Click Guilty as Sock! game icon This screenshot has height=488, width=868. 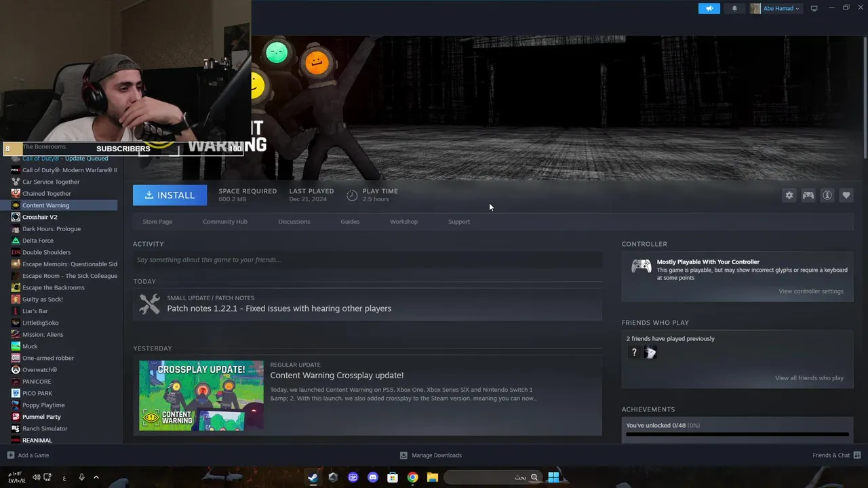tap(16, 300)
